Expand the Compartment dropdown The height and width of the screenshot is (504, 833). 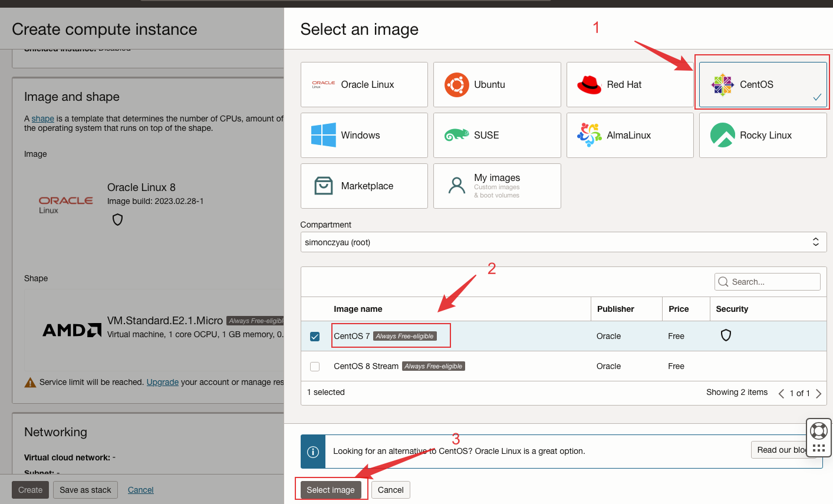563,242
